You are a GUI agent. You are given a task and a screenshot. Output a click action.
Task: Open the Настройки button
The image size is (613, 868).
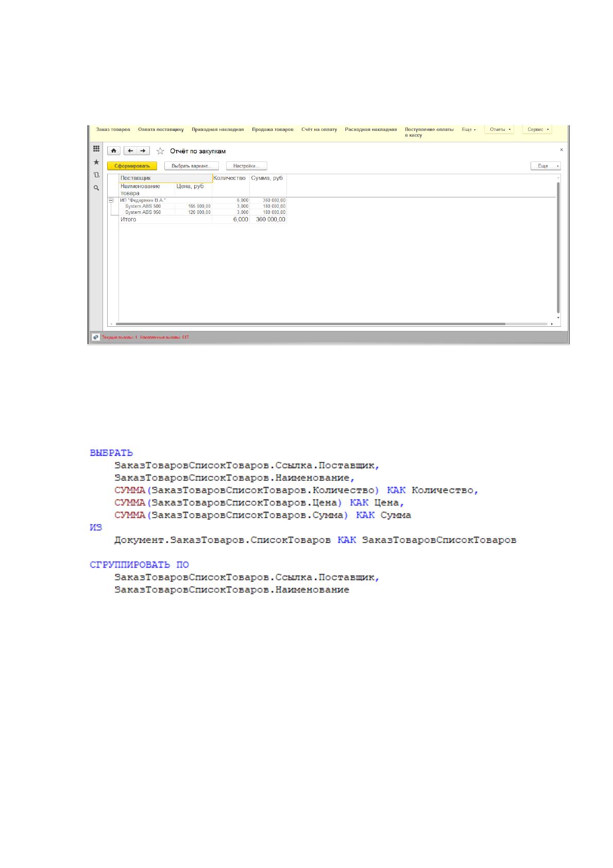(246, 166)
